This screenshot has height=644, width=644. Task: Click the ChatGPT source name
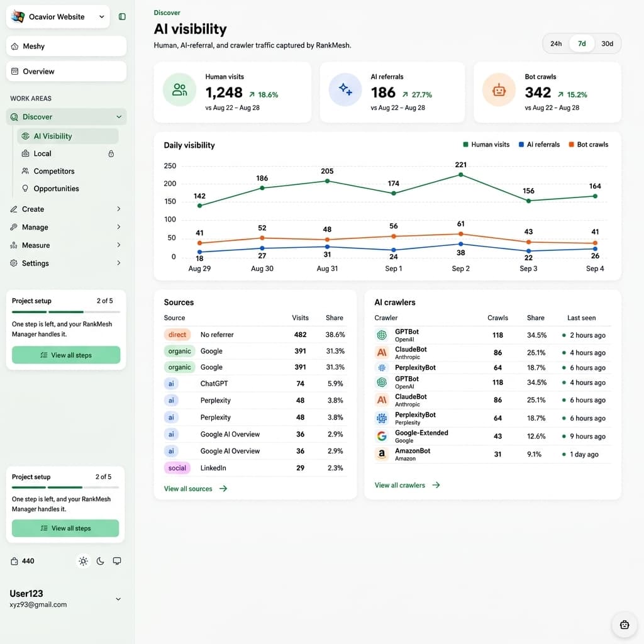click(214, 384)
